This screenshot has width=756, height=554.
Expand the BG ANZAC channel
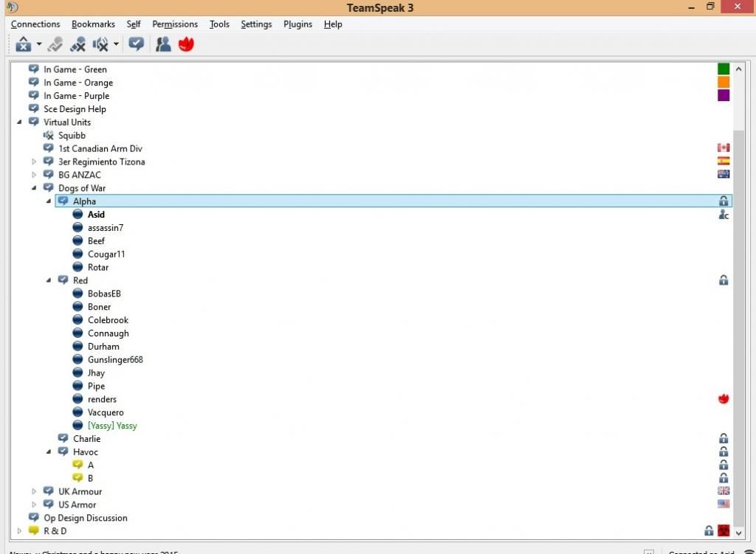pos(34,175)
